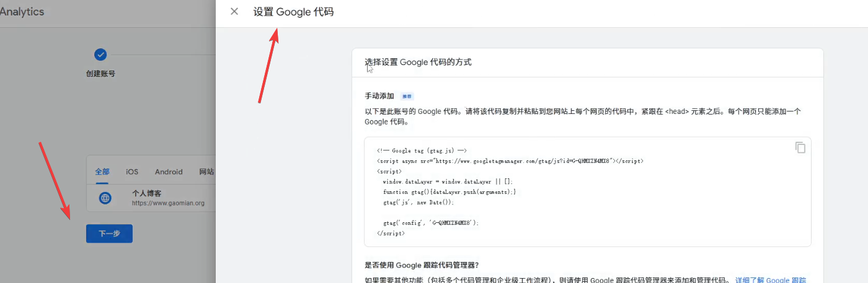Click the 手动添加 section heading

(x=379, y=96)
